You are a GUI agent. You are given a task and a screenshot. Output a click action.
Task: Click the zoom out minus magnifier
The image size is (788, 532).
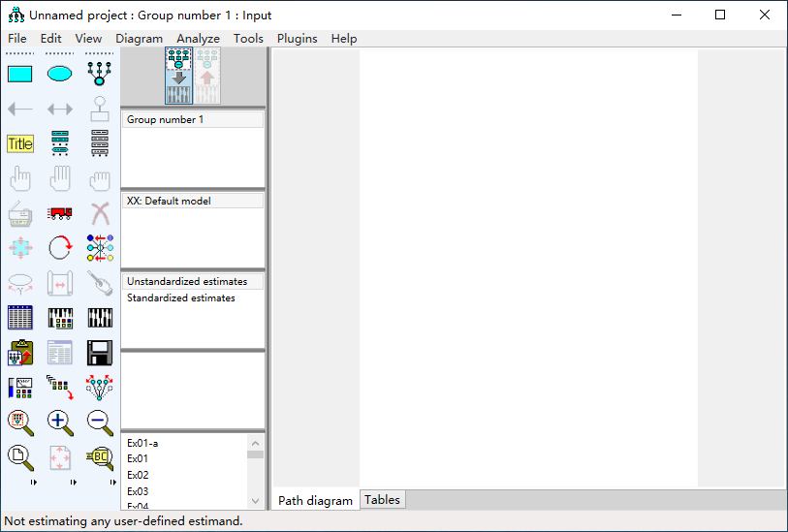100,422
